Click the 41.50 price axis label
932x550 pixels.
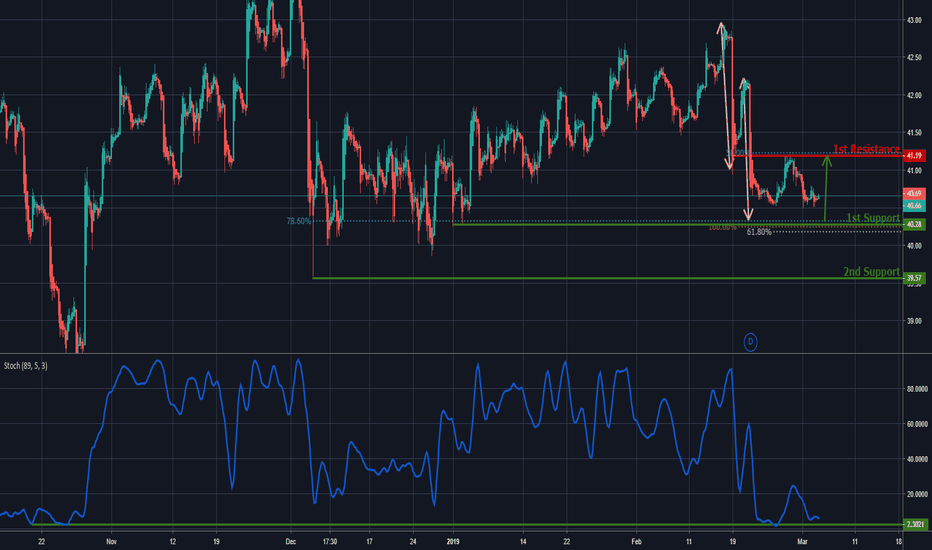click(x=914, y=133)
